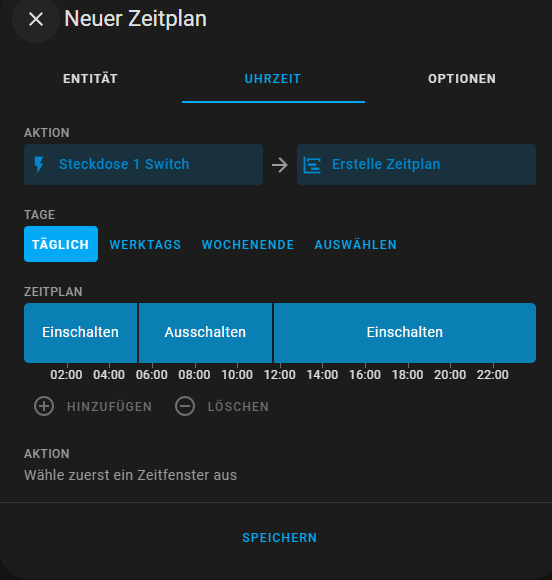The width and height of the screenshot is (552, 580).
Task: Select the Ausschalten time slot
Action: point(205,333)
